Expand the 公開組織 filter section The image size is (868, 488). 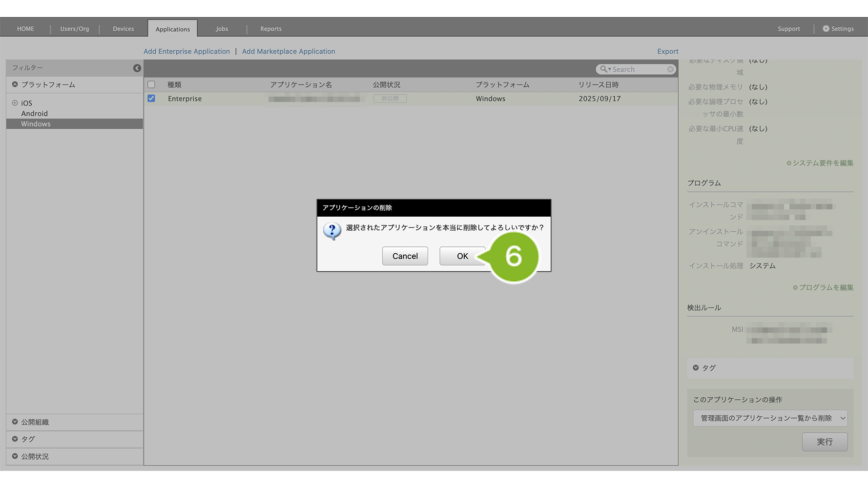pos(15,422)
